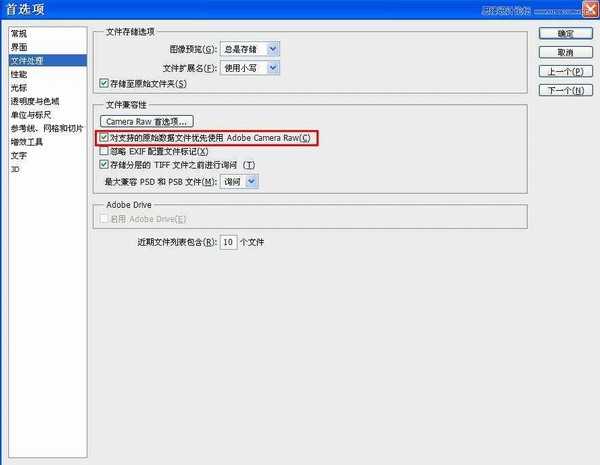Enable 忽略 EXIF 配置文件标记 checkbox
The height and width of the screenshot is (465, 600).
coord(105,151)
